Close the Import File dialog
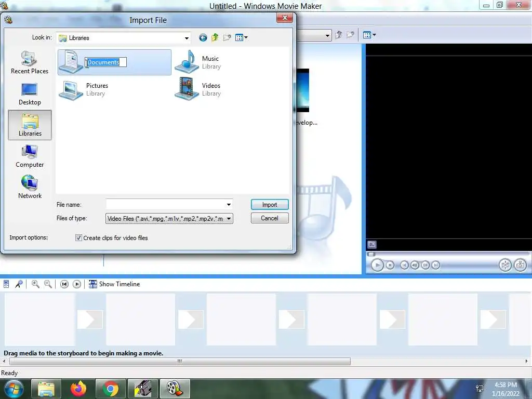 (285, 18)
